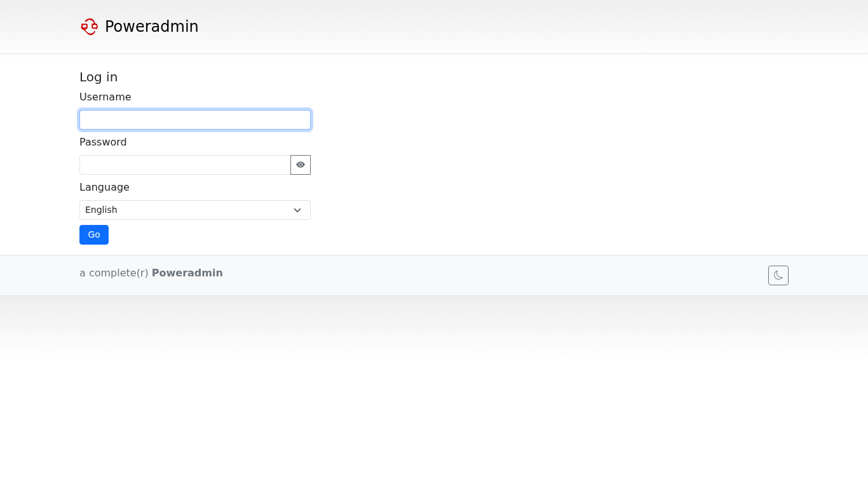Screen dimensions: 868x488
Task: Focus the Password input field
Action: [x=185, y=165]
